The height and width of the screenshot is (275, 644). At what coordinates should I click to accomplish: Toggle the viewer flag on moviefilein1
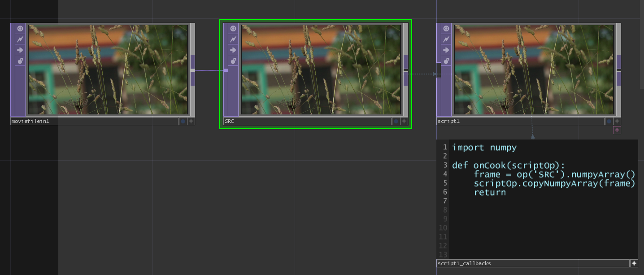click(20, 29)
